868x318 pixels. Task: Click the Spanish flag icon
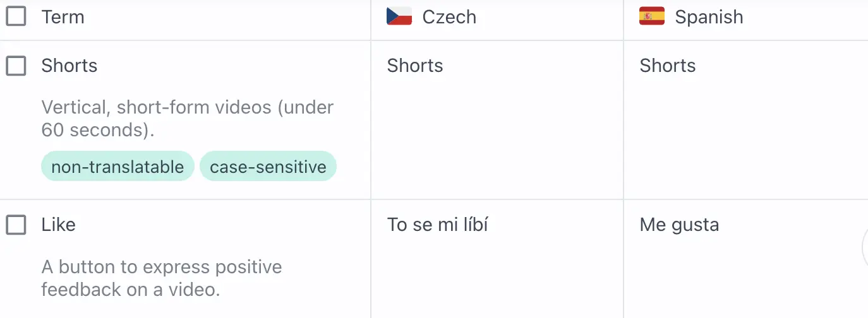point(652,16)
